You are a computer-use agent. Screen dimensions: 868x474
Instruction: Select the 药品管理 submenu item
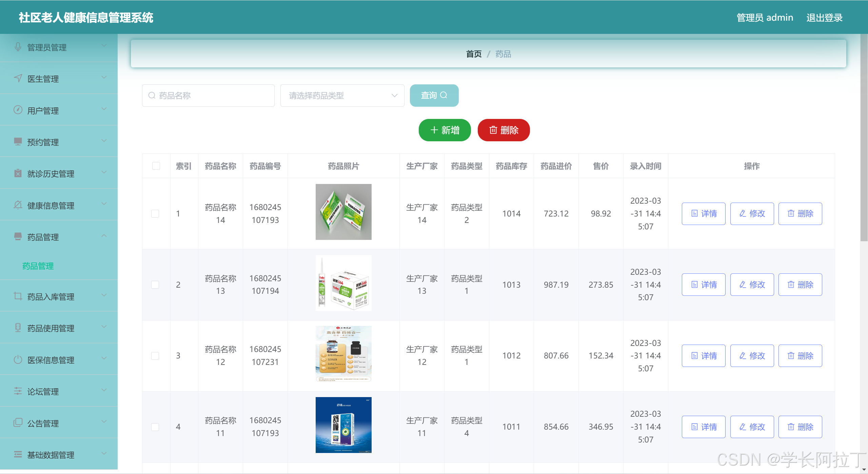tap(38, 266)
